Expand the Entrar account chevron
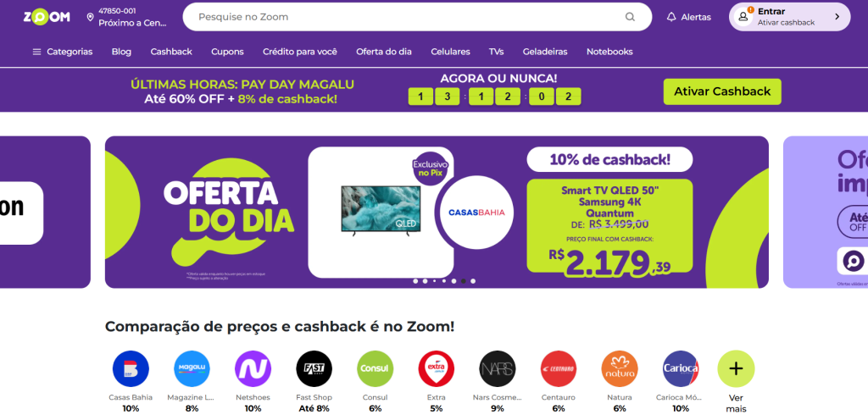Image resolution: width=868 pixels, height=420 pixels. point(837,17)
